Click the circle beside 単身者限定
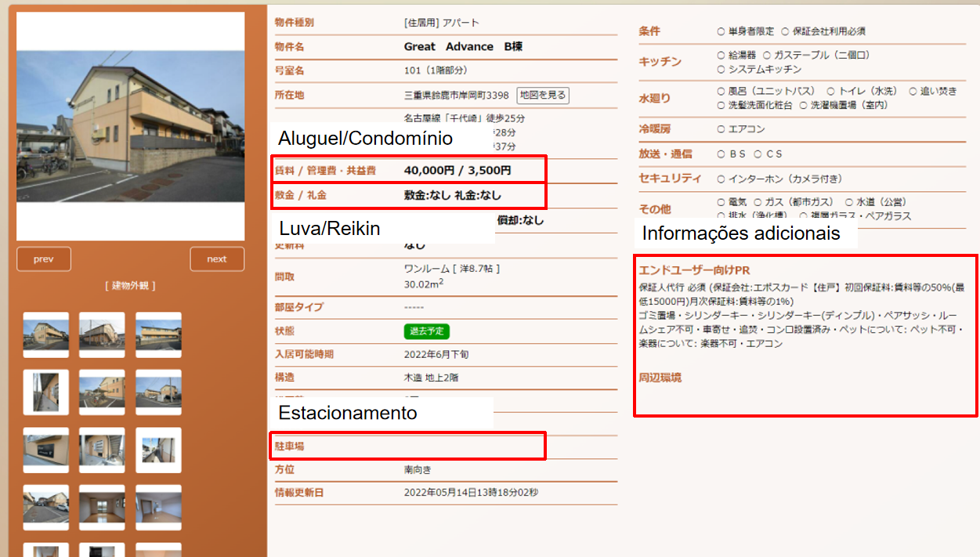 [x=721, y=32]
